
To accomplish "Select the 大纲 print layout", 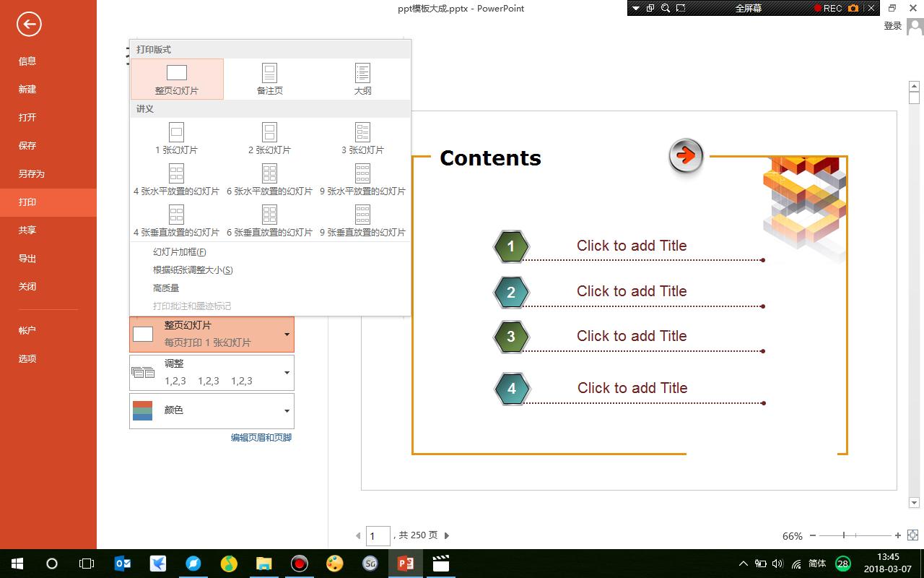I will [362, 78].
